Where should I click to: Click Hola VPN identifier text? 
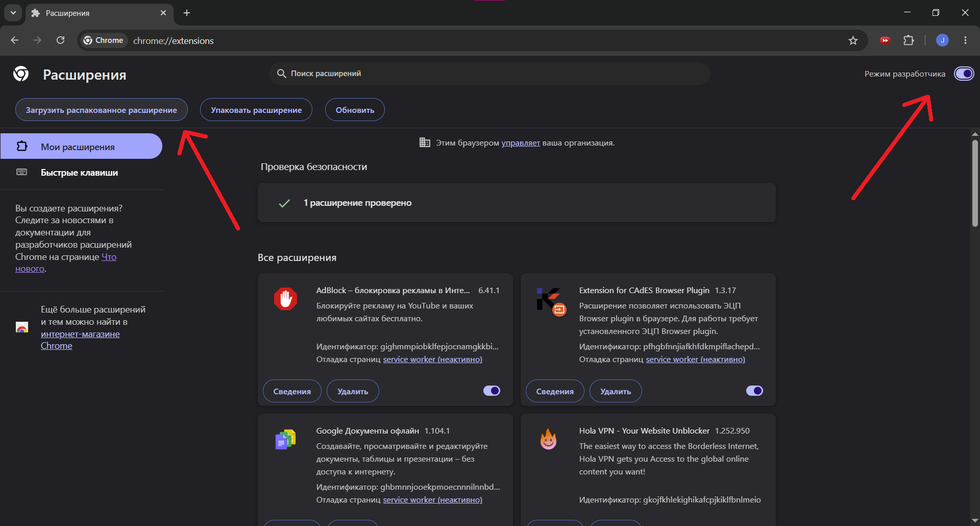click(x=670, y=500)
